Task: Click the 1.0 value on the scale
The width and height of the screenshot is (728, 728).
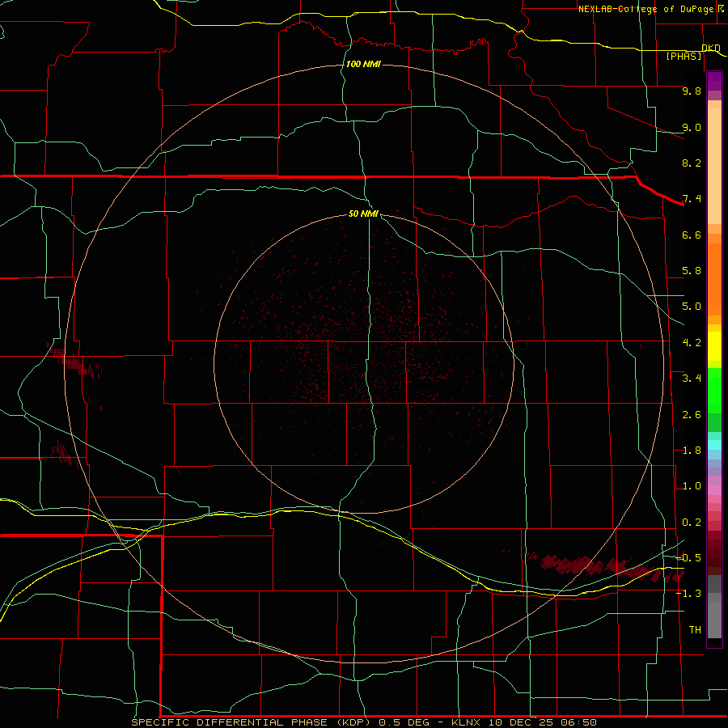Action: tap(692, 486)
